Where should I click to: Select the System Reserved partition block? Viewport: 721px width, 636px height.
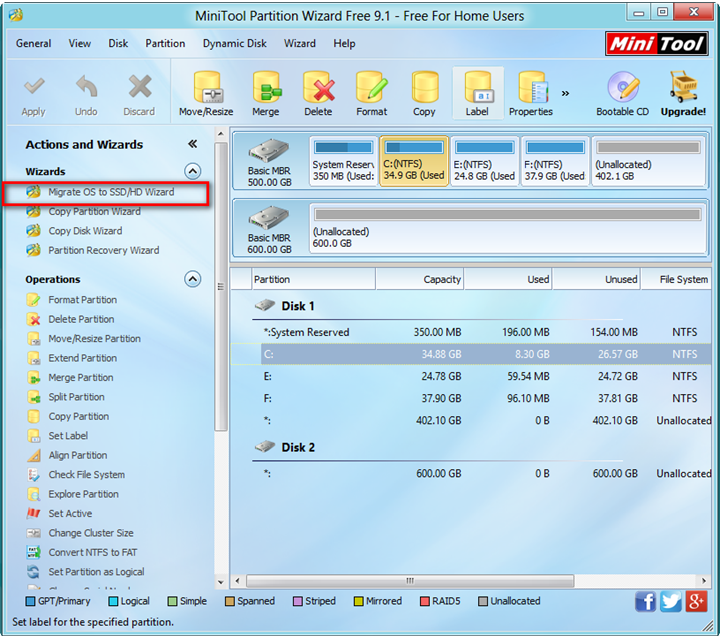click(x=343, y=161)
